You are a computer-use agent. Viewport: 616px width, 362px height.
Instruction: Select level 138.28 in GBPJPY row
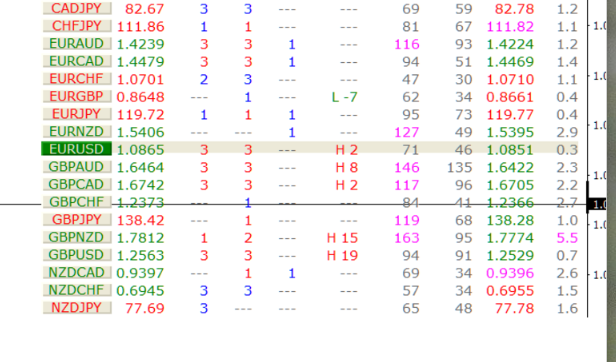(510, 220)
